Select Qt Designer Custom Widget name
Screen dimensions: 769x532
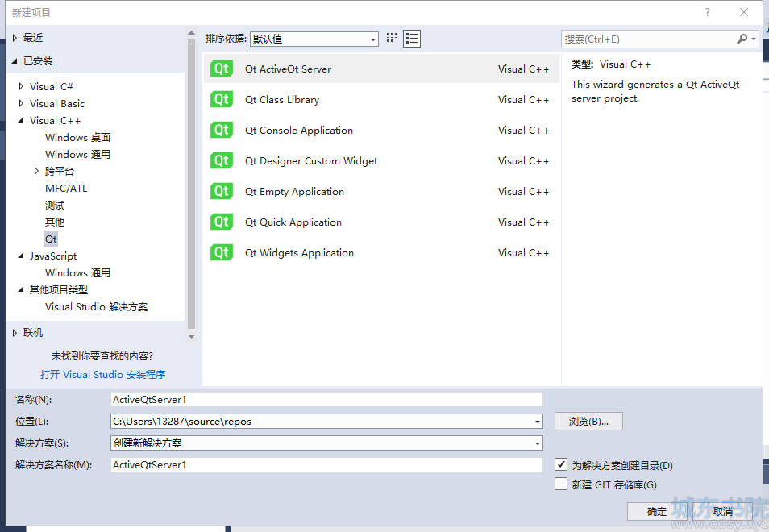311,161
